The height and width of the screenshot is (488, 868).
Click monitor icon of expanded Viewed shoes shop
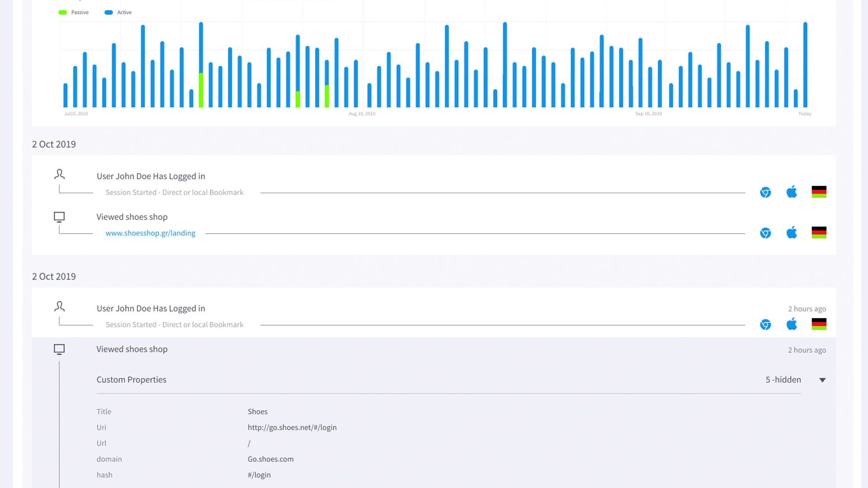point(59,349)
